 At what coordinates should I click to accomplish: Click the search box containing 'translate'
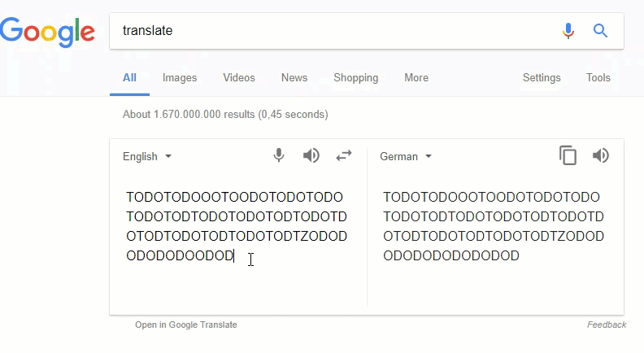333,31
